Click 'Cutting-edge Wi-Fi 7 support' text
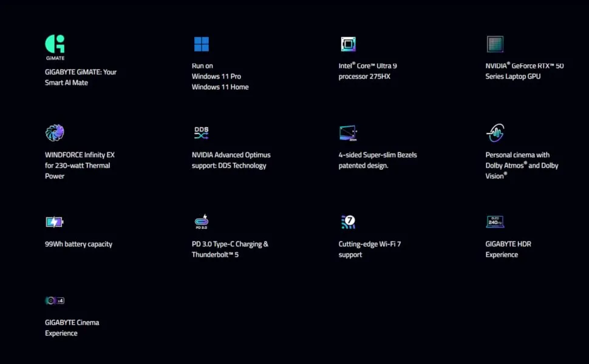 tap(370, 249)
